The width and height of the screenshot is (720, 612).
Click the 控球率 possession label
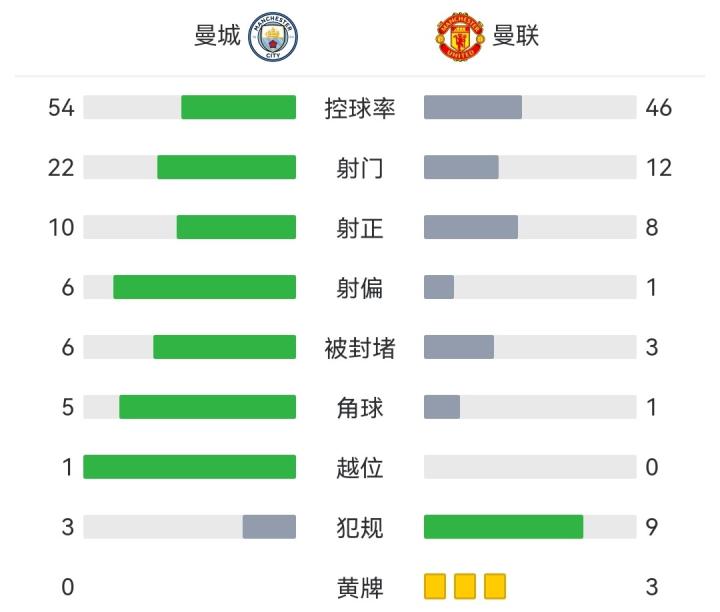tap(360, 108)
